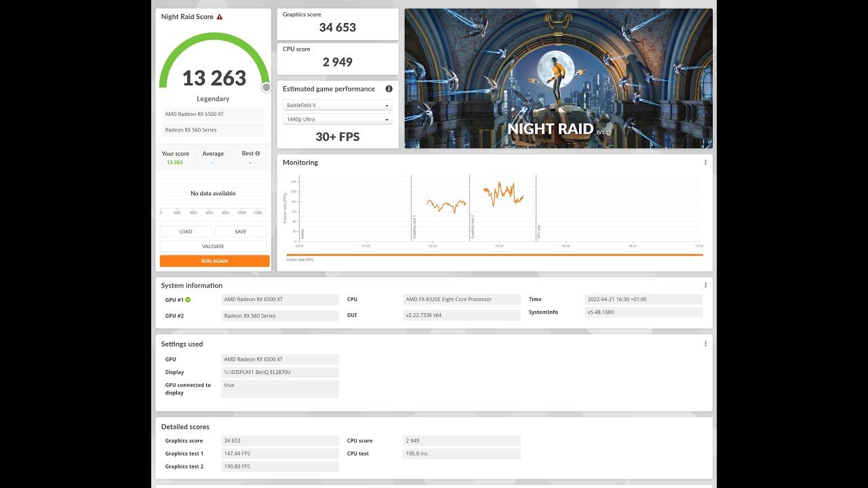Click the Time value 2022-04-21 16:30
The width and height of the screenshot is (868, 488).
click(x=644, y=300)
